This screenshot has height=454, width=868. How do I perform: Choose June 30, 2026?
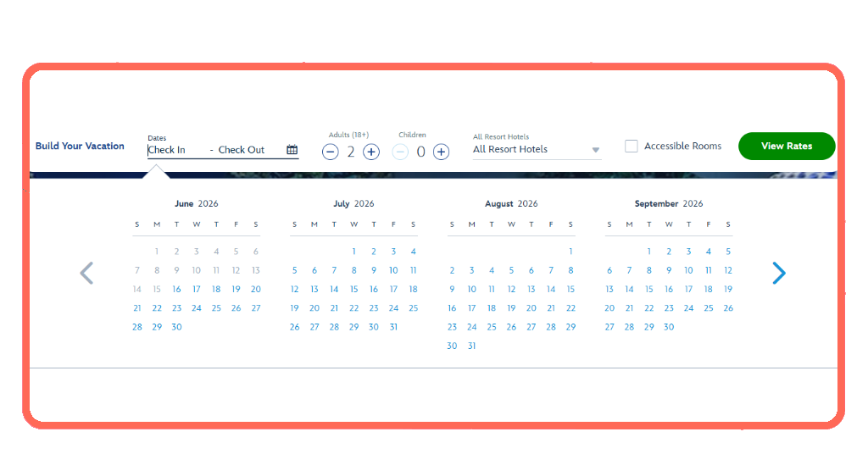176,327
